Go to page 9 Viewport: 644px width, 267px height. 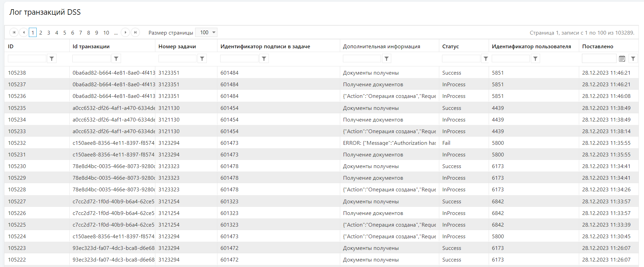point(96,33)
